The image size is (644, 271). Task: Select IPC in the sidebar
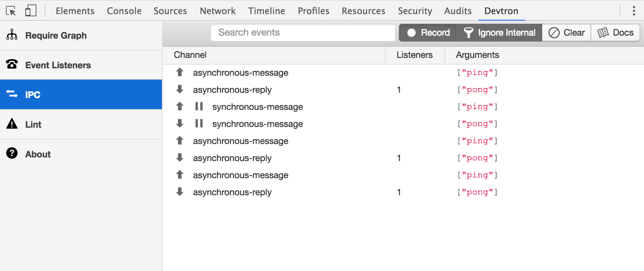[81, 95]
